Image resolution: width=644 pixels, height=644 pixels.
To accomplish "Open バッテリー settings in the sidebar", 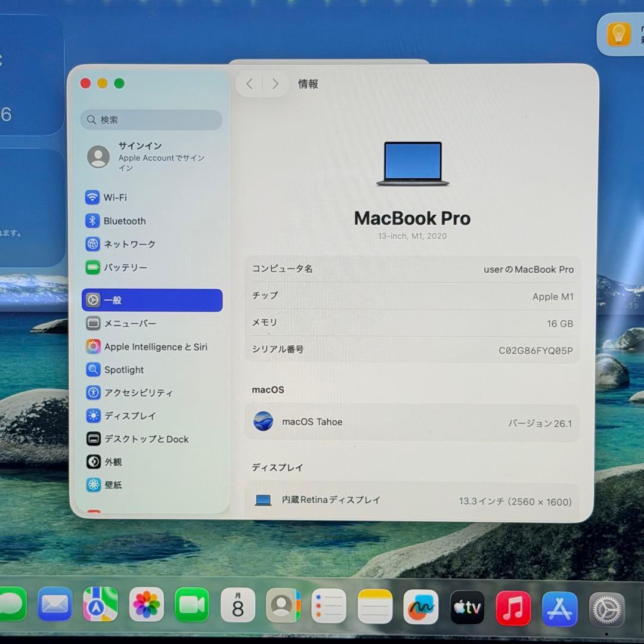I will click(x=94, y=267).
